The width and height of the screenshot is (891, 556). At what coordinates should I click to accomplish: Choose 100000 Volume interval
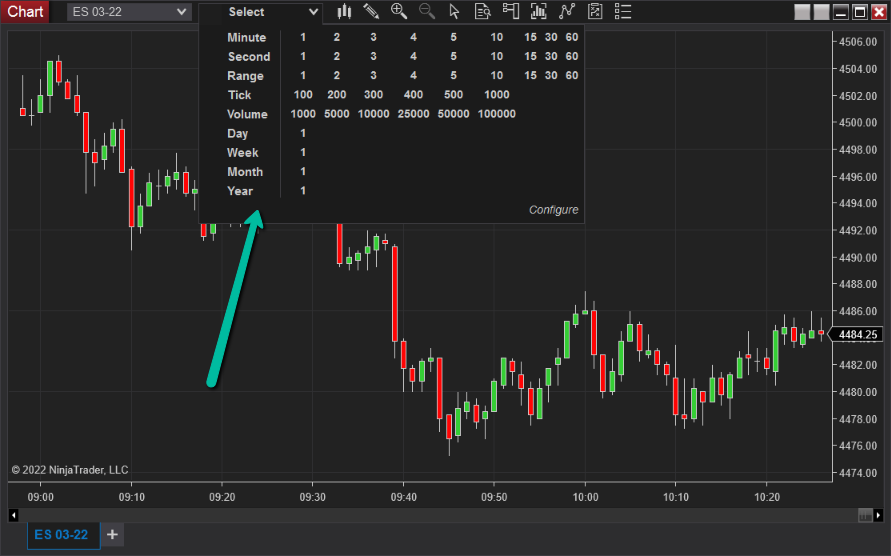click(497, 114)
